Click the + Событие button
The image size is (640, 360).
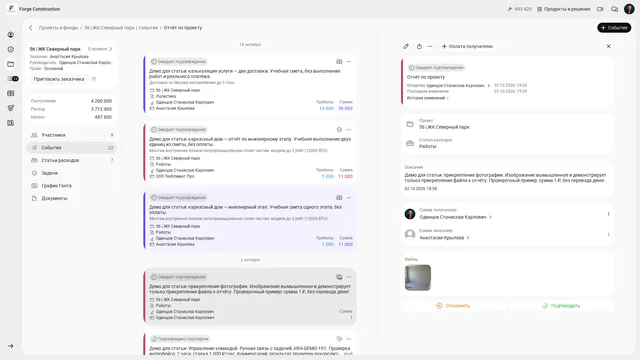pos(614,28)
